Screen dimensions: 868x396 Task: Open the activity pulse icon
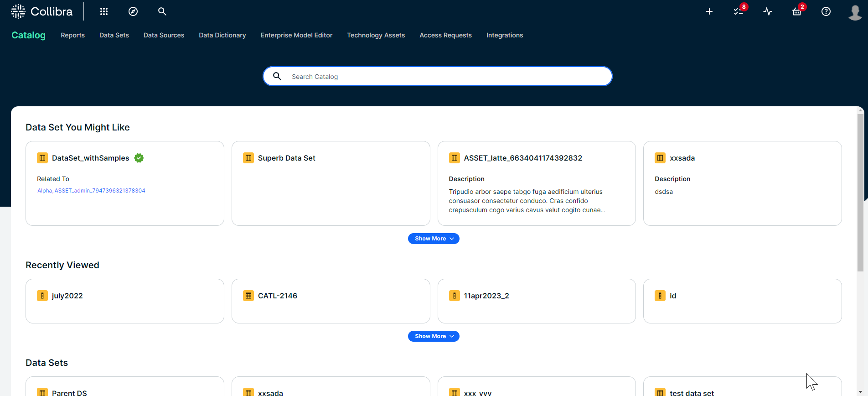[x=768, y=11]
